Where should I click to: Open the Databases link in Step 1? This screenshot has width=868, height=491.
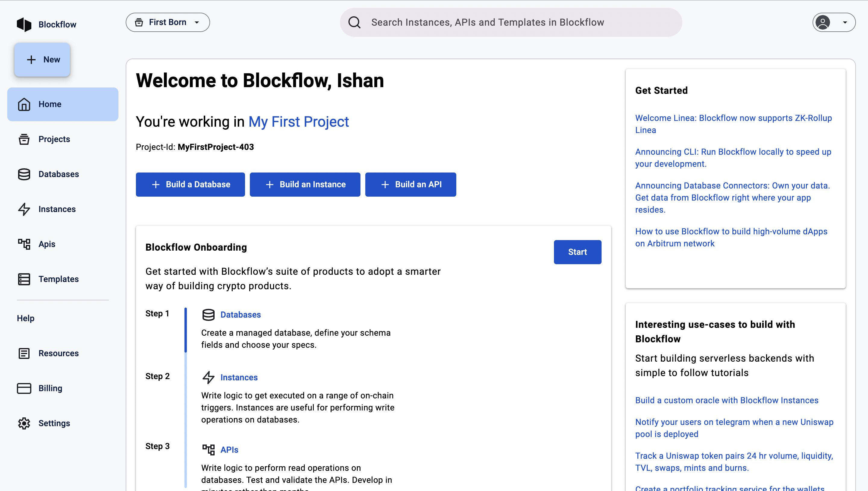point(240,314)
